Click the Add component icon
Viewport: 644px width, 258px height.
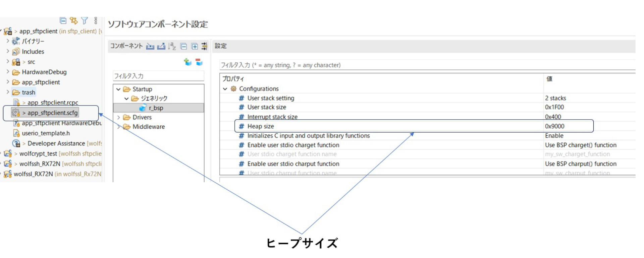[187, 62]
